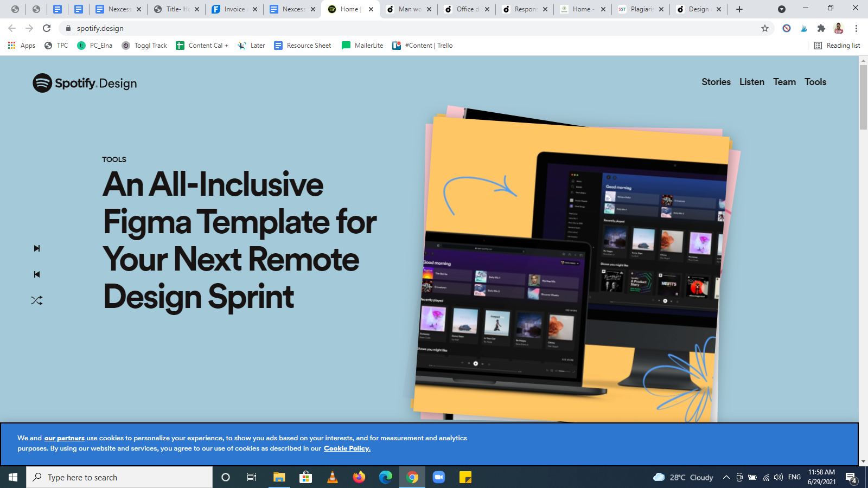This screenshot has width=868, height=488.
Task: Open the Extensions puzzle icon
Action: 821,28
